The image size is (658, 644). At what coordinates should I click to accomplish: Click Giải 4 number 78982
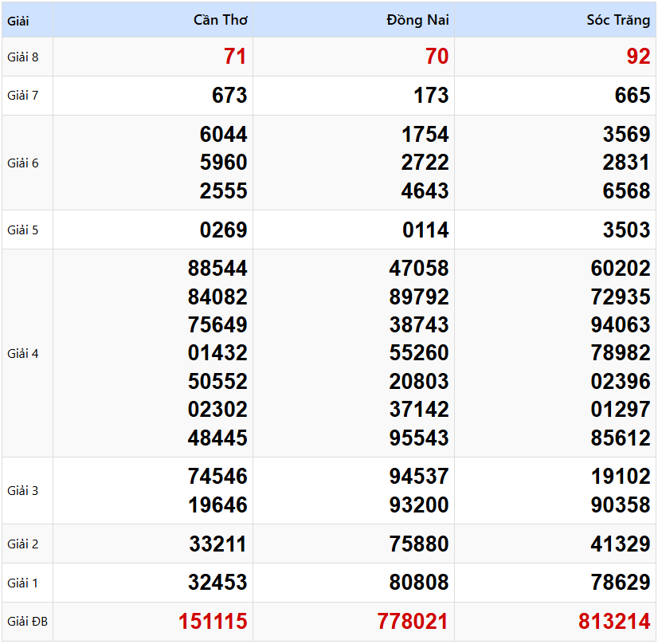click(621, 353)
